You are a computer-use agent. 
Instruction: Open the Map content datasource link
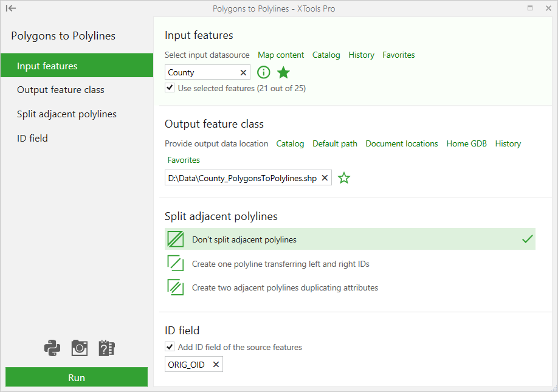tap(281, 55)
